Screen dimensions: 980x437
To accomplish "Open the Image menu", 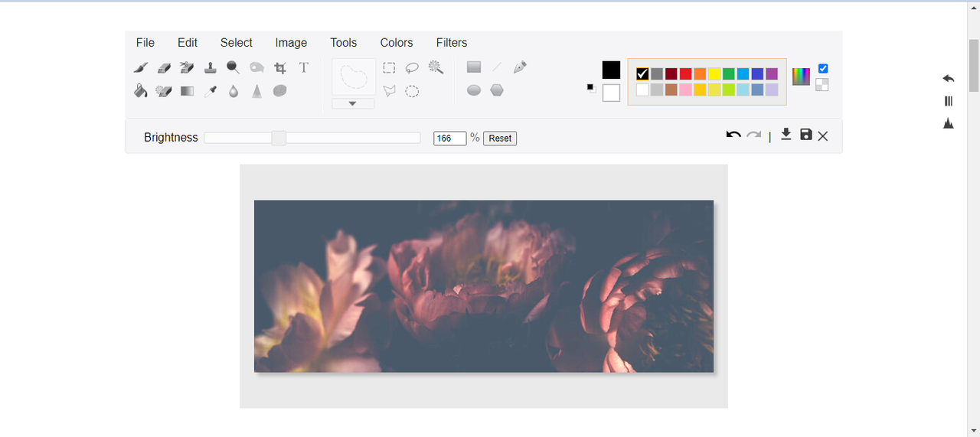I will point(291,43).
